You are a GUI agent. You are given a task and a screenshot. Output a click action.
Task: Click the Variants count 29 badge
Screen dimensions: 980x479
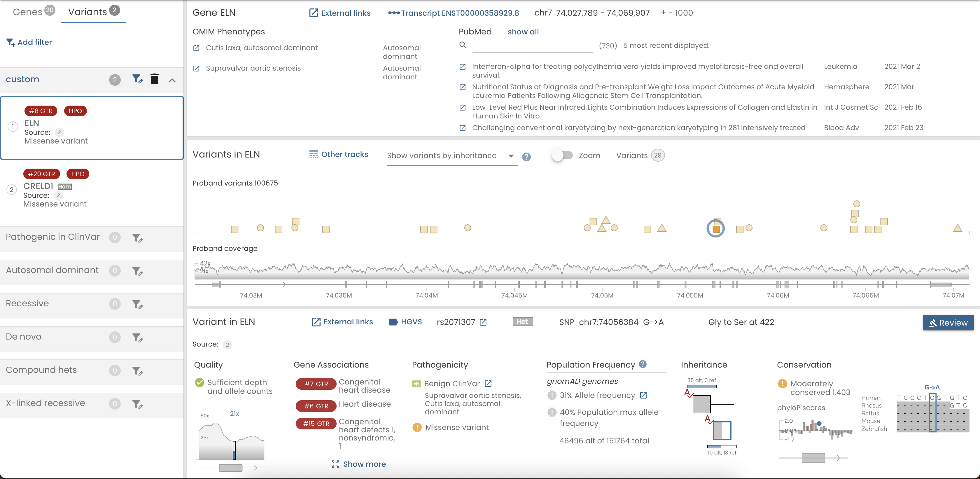[658, 155]
